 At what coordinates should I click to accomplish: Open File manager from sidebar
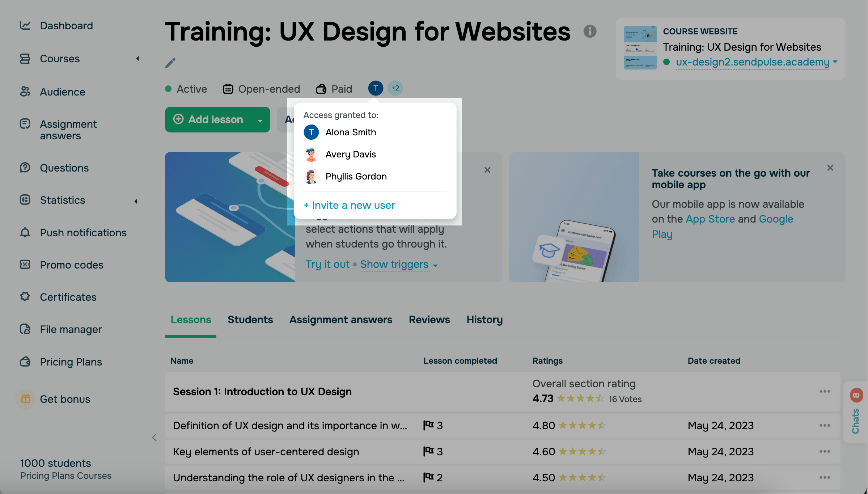pyautogui.click(x=71, y=329)
